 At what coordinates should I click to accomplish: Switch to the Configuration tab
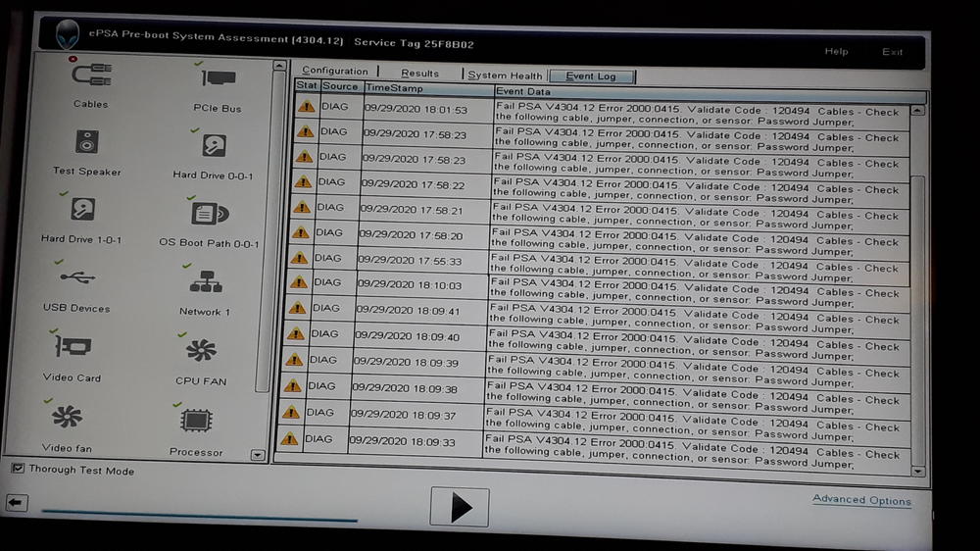click(334, 72)
